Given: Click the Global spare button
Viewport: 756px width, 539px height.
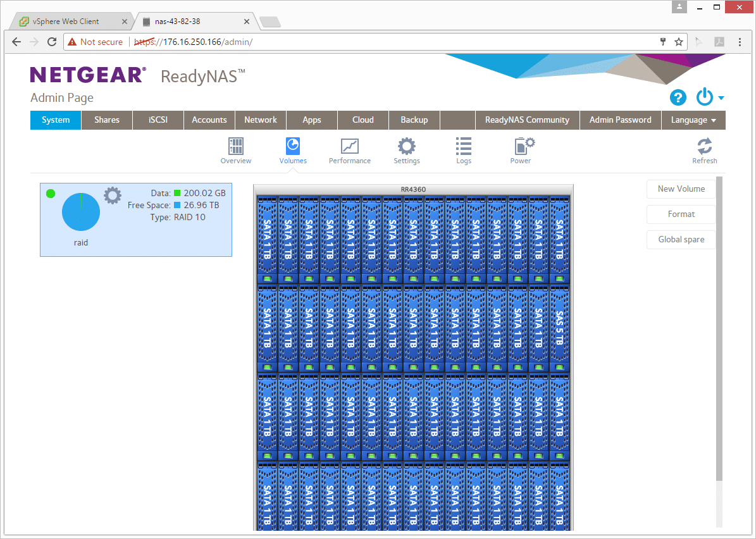Looking at the screenshot, I should pos(681,240).
